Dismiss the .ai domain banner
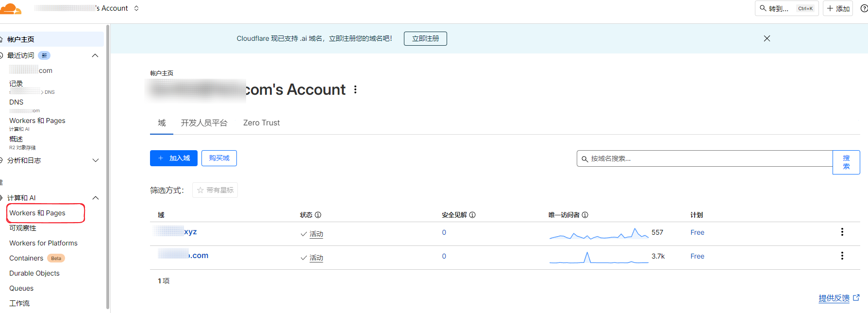This screenshot has height=313, width=868. [x=767, y=38]
